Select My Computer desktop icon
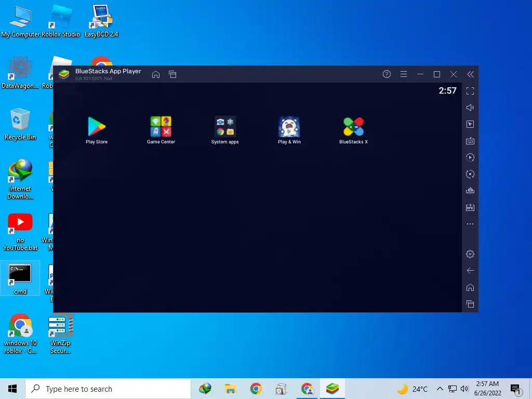532x399 pixels. (x=20, y=21)
